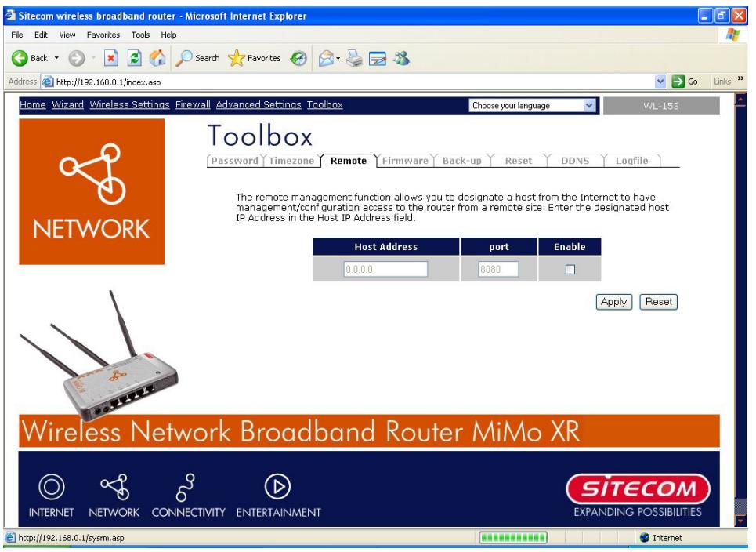Follow the Home link
Screen dimensions: 756x552
(33, 105)
